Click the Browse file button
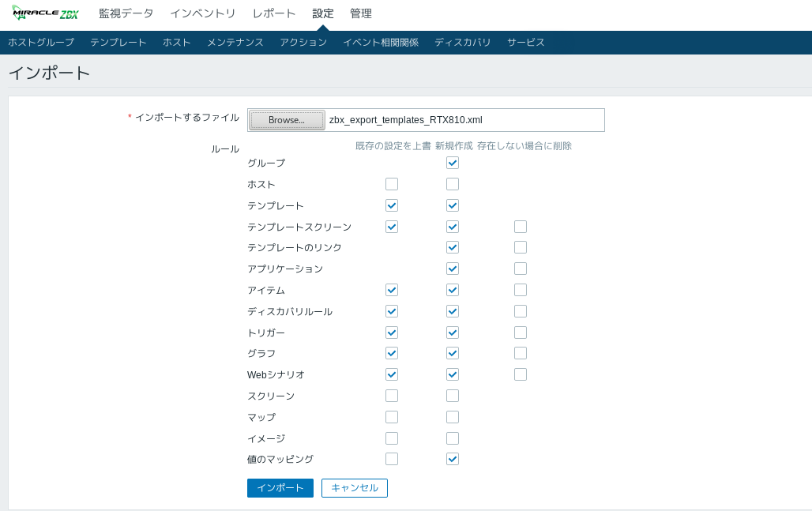Screen dimensions: 812x511 (x=287, y=120)
